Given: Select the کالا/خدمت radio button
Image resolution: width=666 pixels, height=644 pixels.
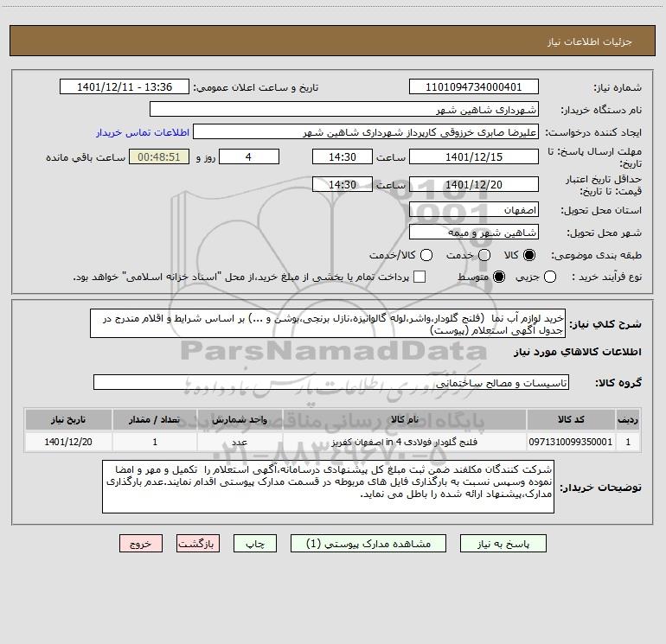Looking at the screenshot, I should pos(426,255).
